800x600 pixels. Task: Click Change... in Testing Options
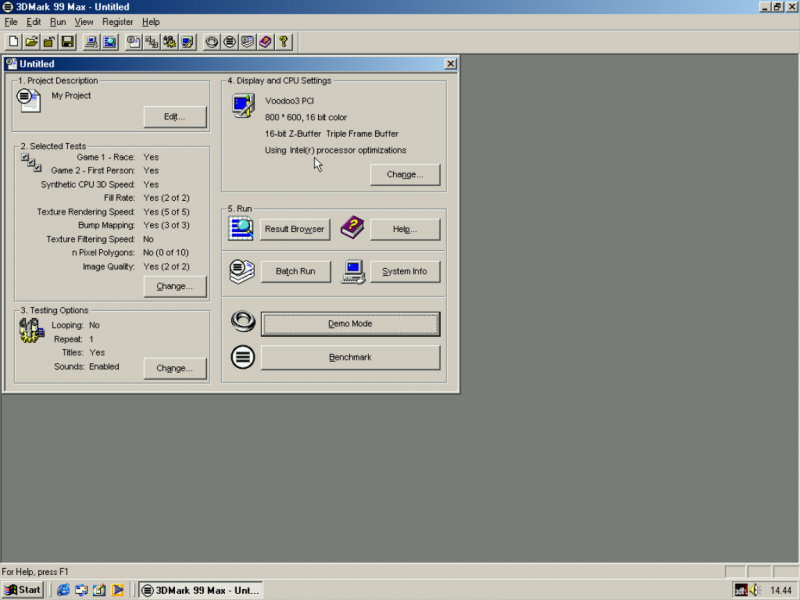point(174,368)
